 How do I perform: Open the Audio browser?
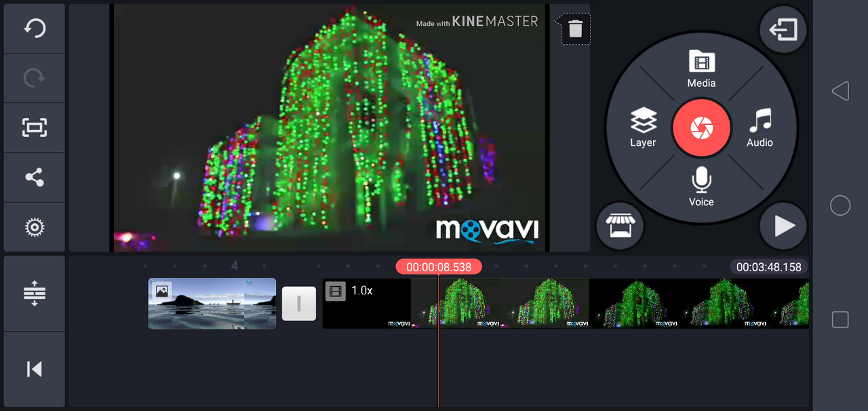(759, 128)
